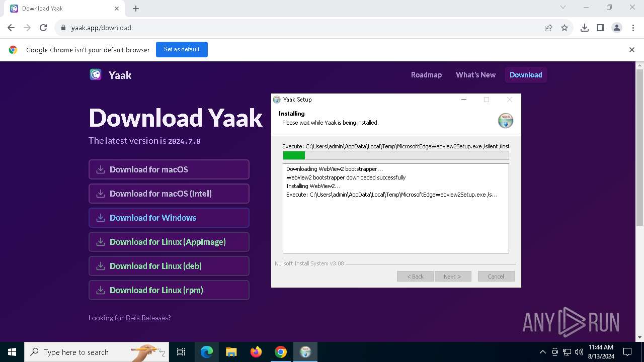Screen dimensions: 644x362
Task: Open File Explorer from taskbar
Action: coord(231,352)
